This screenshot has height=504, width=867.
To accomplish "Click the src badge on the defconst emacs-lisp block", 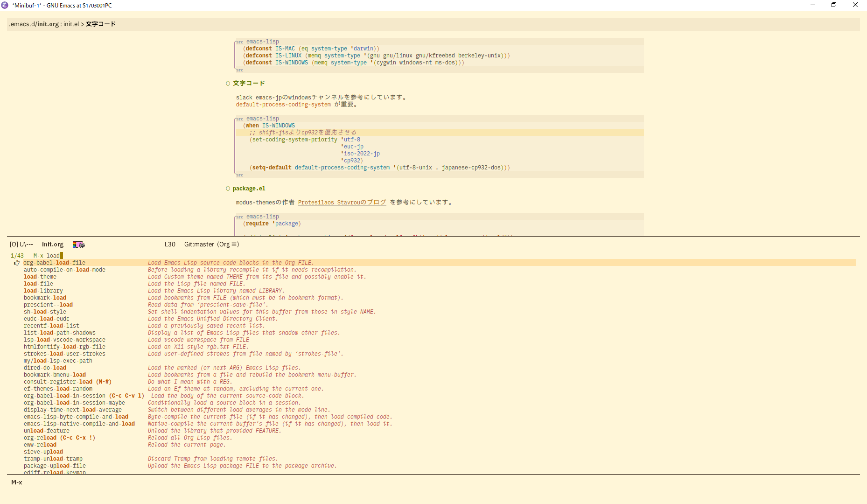I will [x=239, y=41].
